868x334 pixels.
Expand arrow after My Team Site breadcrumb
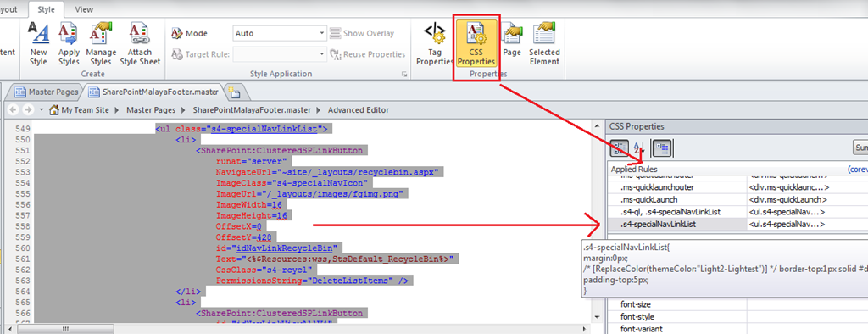pyautogui.click(x=117, y=109)
